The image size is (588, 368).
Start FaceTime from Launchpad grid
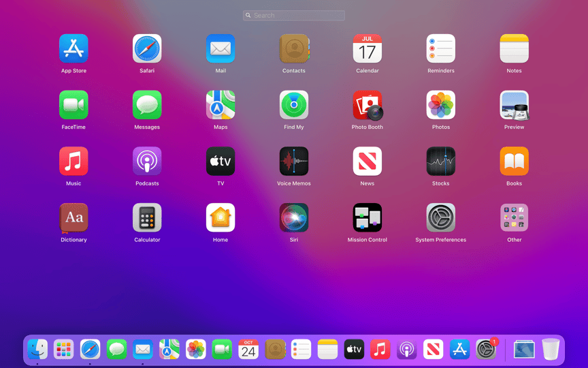coord(73,105)
